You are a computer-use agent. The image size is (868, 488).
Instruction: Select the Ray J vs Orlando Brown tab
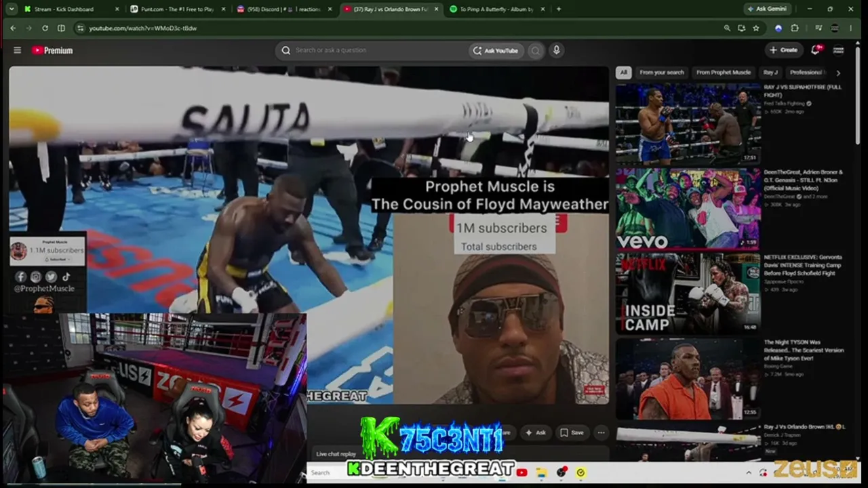point(391,9)
